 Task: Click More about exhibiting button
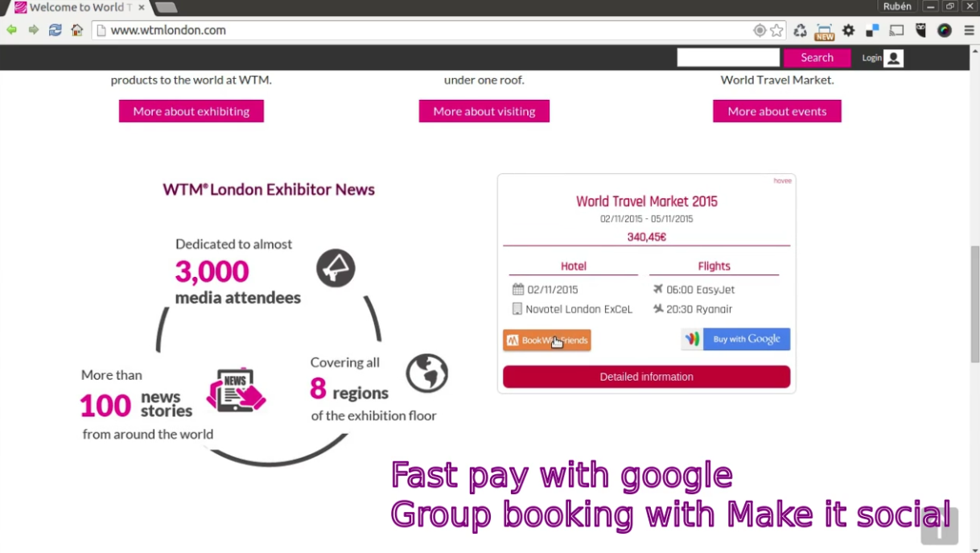pos(191,111)
